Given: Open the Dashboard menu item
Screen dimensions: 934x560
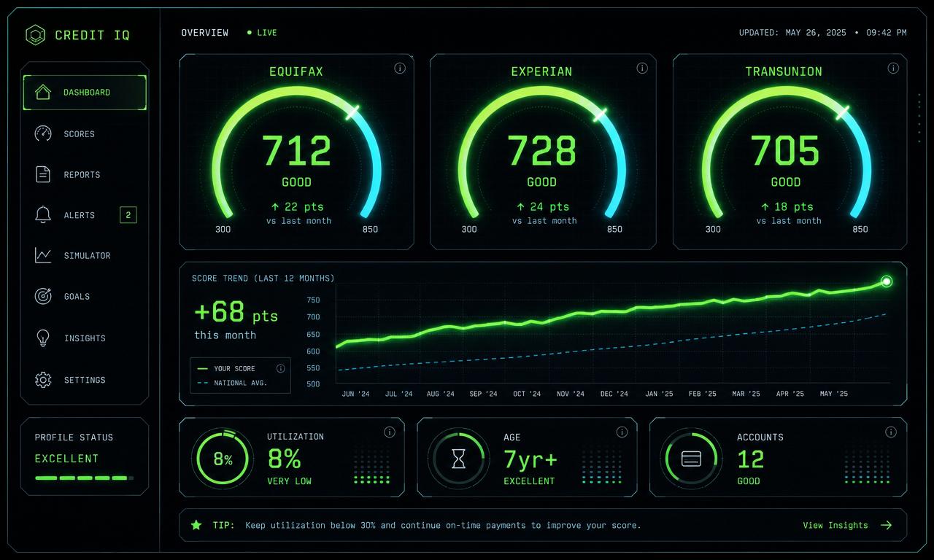Looking at the screenshot, I should 85,93.
